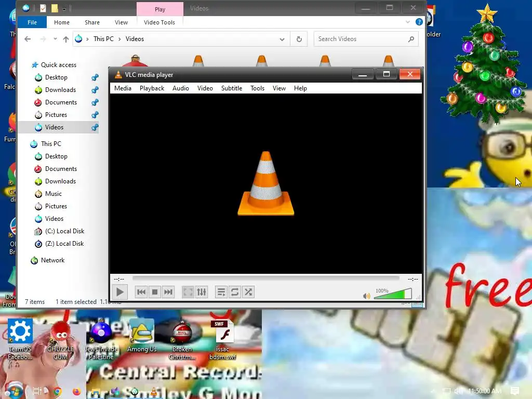Open (Z:) Local Disk drive
The width and height of the screenshot is (532, 399).
point(64,244)
